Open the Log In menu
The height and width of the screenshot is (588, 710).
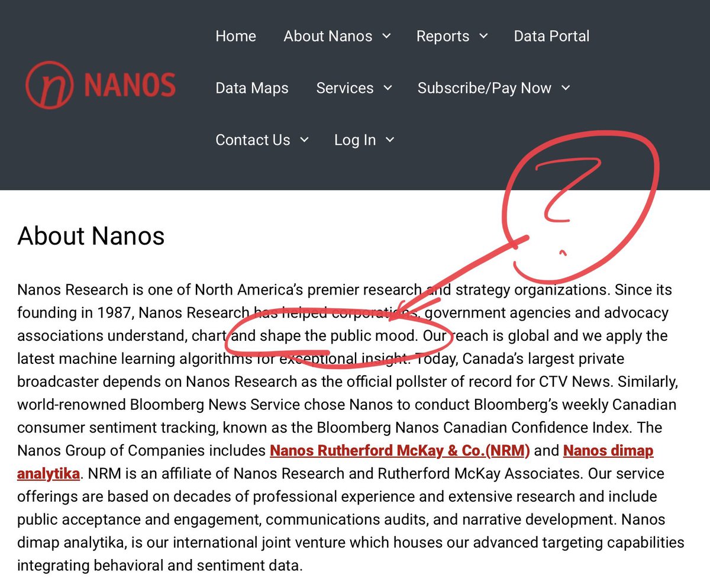[x=355, y=140]
